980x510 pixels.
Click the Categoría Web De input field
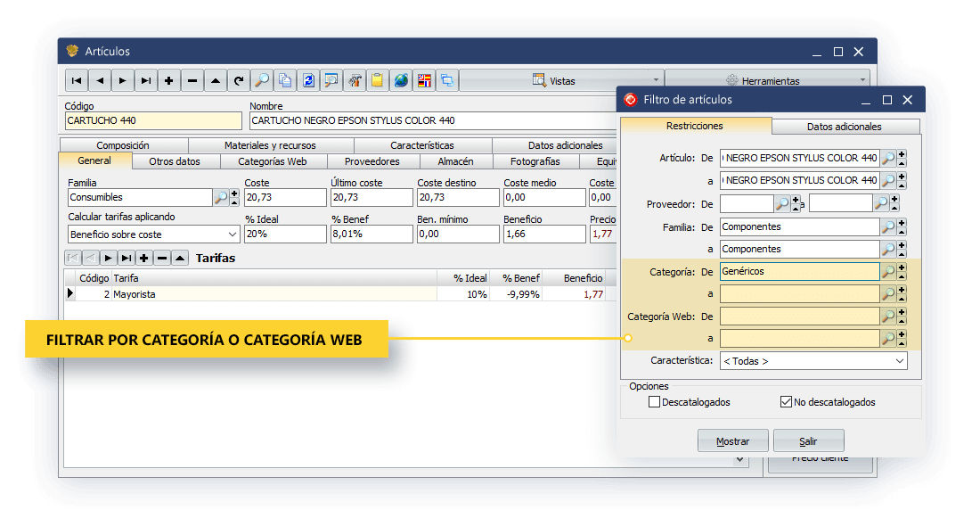point(799,316)
